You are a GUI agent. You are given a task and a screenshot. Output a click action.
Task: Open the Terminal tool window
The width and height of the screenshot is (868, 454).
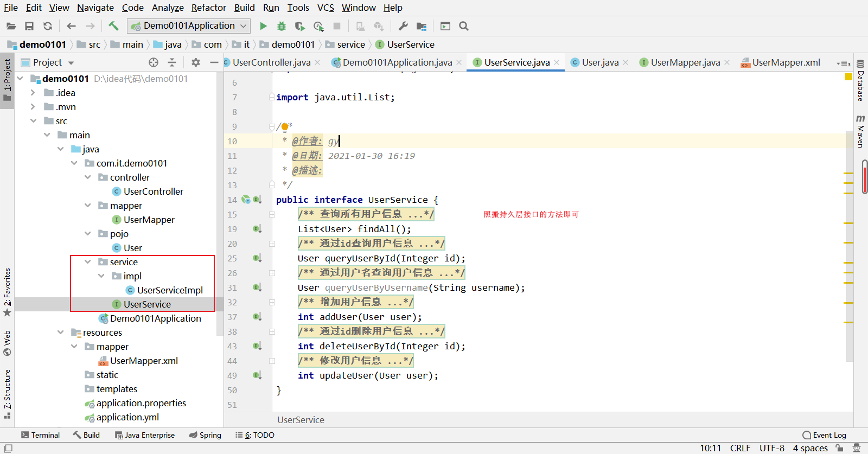(41, 435)
